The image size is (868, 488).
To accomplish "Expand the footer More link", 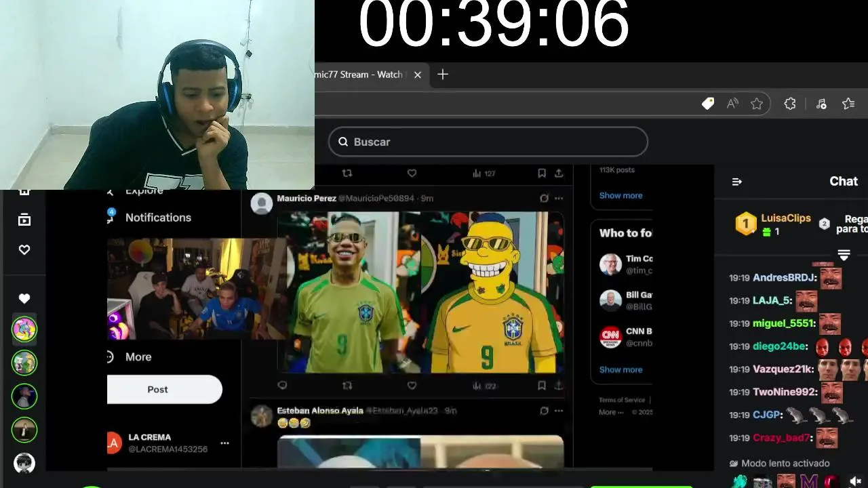I will 611,412.
